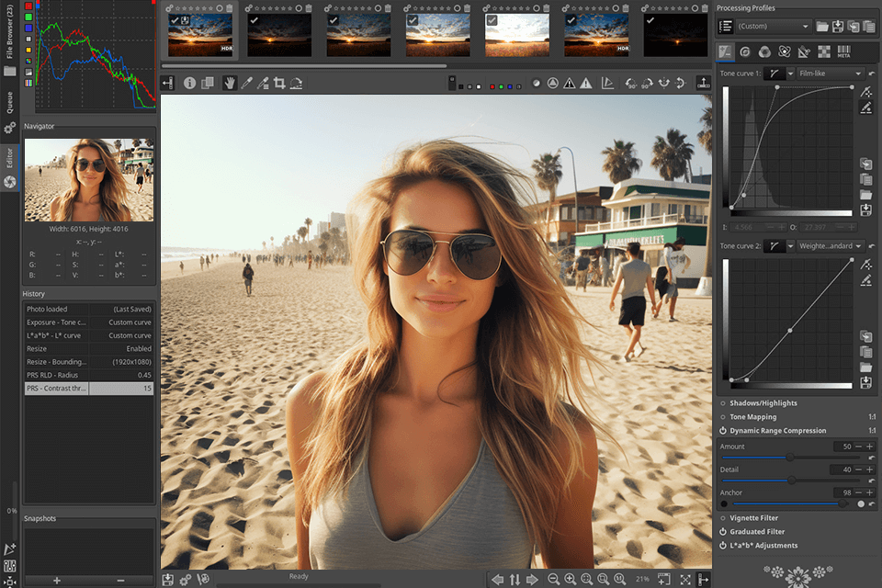Pick the white balance eyedropper tool
The width and height of the screenshot is (882, 588).
(246, 84)
